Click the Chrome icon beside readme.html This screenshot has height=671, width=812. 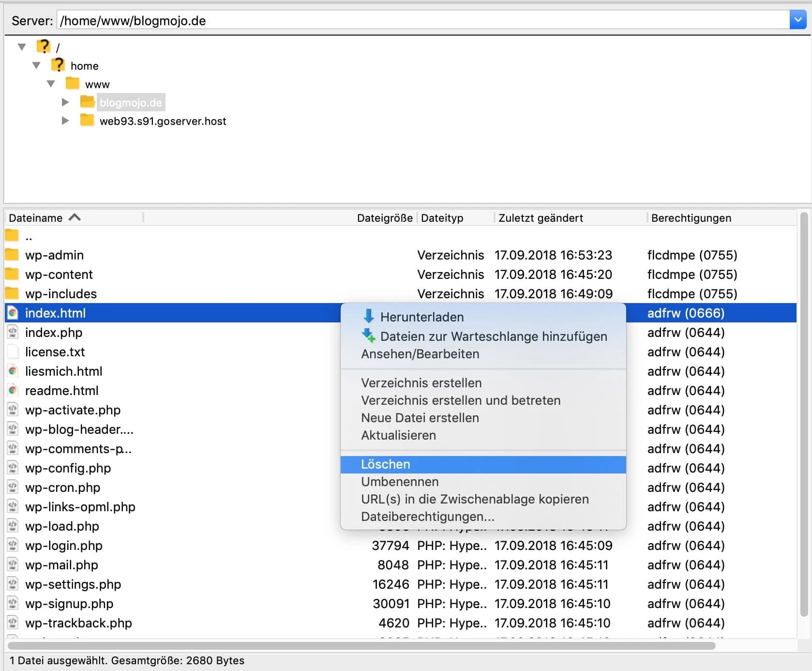[12, 390]
